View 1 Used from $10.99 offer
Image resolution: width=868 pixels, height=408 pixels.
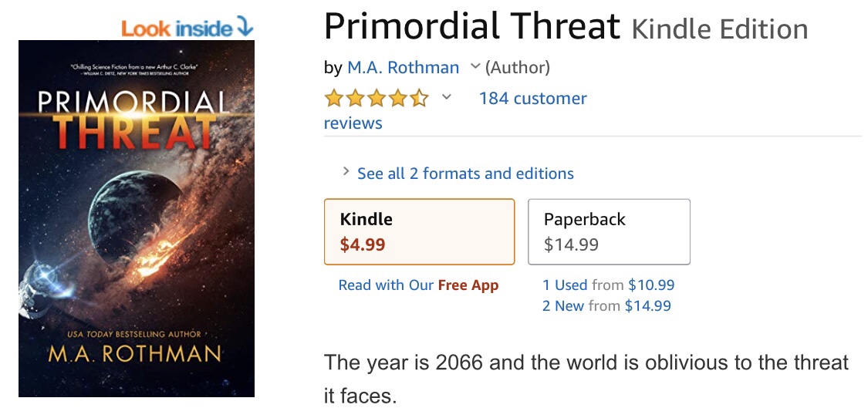pyautogui.click(x=609, y=285)
